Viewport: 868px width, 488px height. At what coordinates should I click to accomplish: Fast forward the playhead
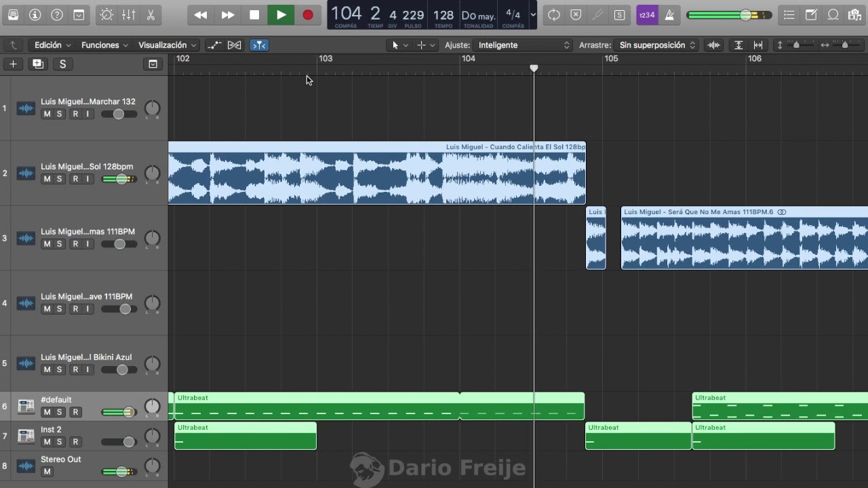[228, 15]
